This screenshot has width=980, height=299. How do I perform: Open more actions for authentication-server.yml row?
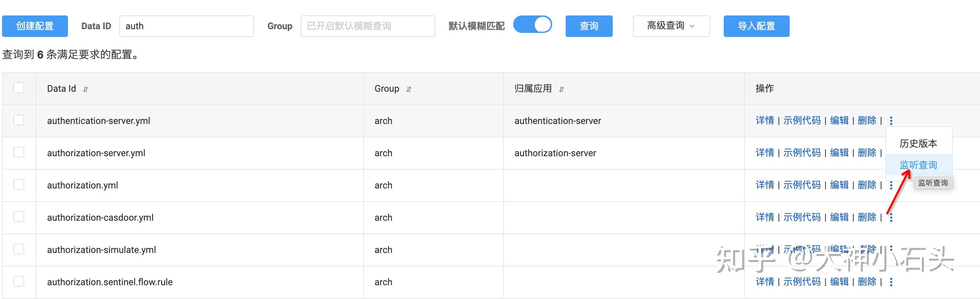[891, 121]
